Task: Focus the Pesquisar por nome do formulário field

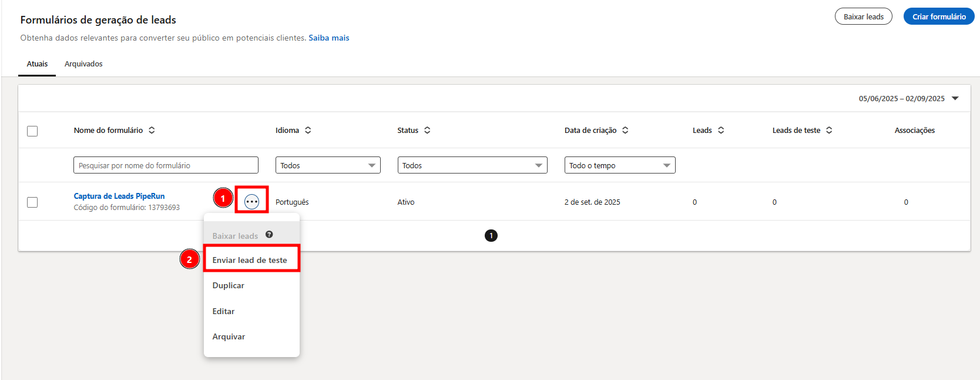Action: tap(166, 165)
